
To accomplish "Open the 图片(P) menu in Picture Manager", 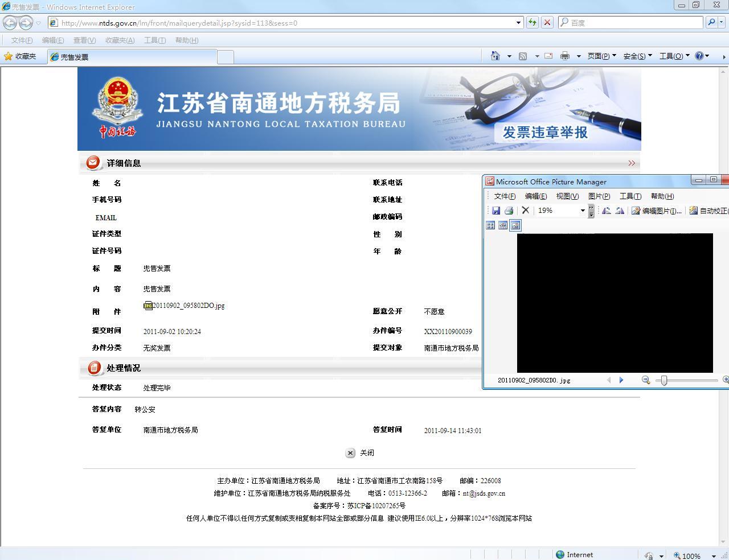I will tap(599, 196).
